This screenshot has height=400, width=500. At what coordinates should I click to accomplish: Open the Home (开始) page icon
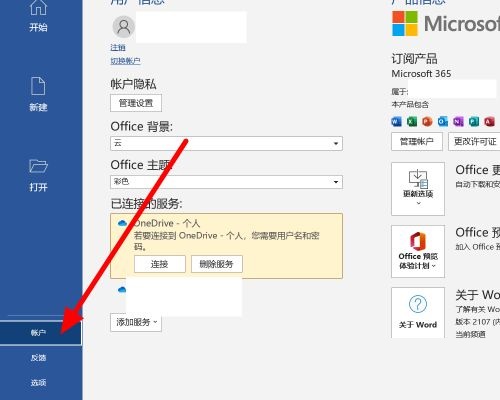click(38, 7)
